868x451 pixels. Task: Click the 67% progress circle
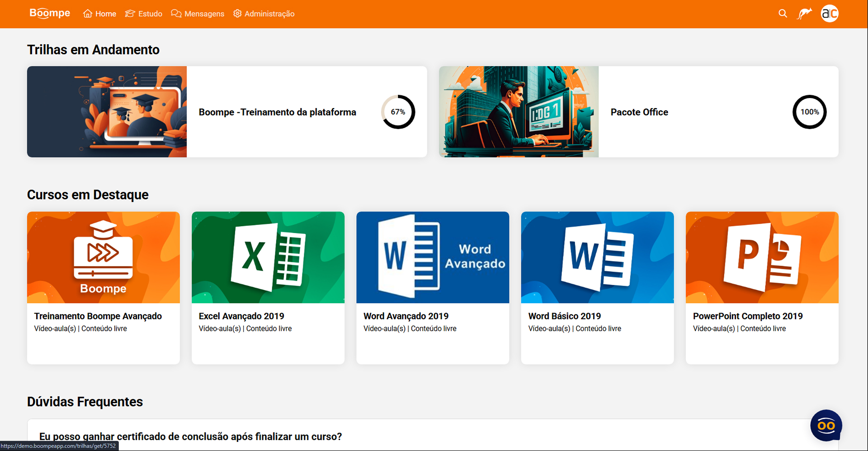398,112
